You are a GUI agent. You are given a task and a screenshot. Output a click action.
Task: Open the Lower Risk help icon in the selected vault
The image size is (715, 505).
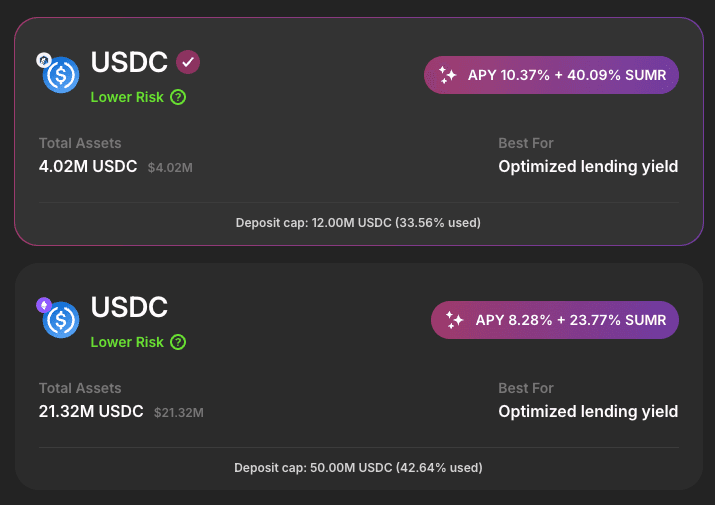[x=178, y=97]
